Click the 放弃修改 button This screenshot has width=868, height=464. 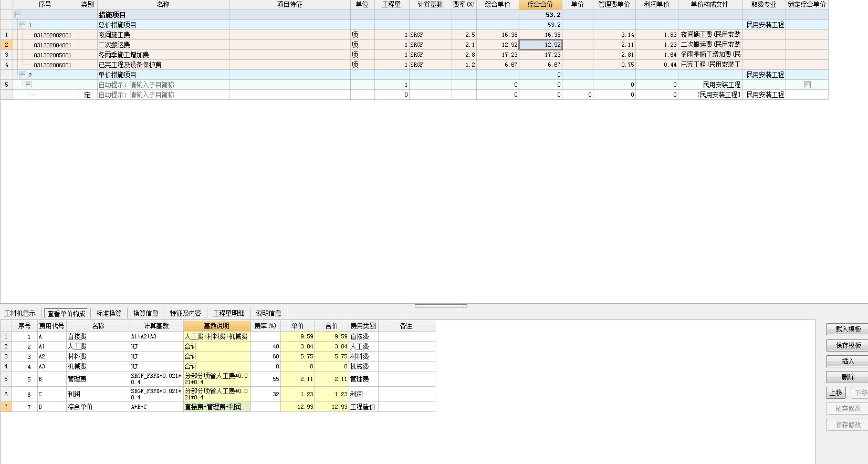[847, 408]
